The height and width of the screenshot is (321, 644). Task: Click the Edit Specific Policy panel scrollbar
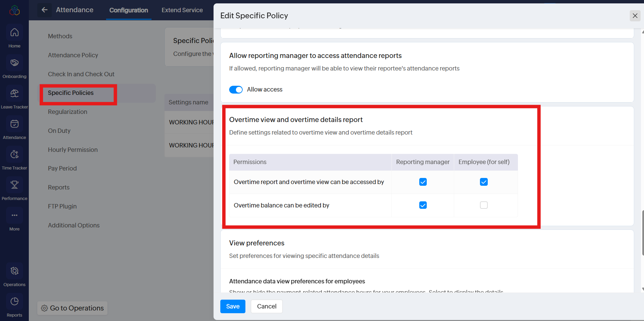[642, 232]
